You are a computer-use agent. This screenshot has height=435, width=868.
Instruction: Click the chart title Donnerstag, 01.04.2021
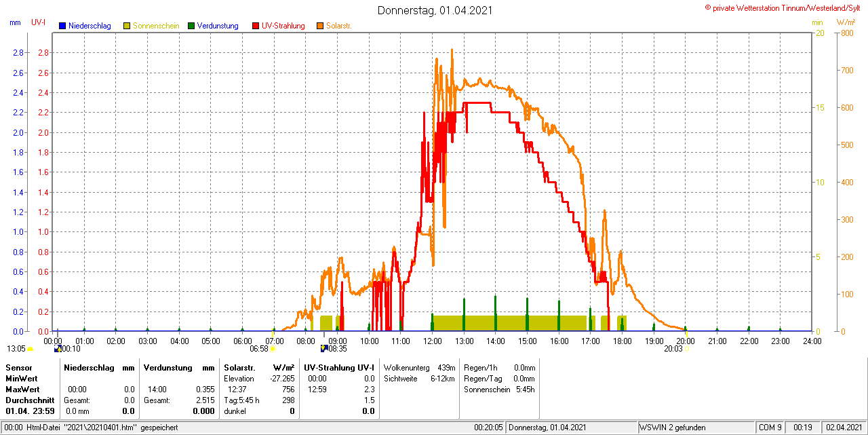tap(435, 10)
